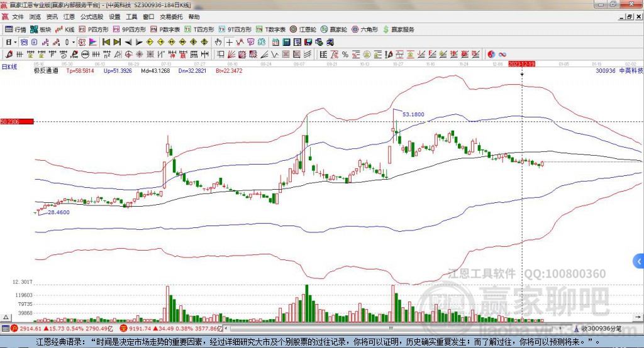This screenshot has width=644, height=348.
Task: Open the 工具 menu
Action: pyautogui.click(x=131, y=17)
